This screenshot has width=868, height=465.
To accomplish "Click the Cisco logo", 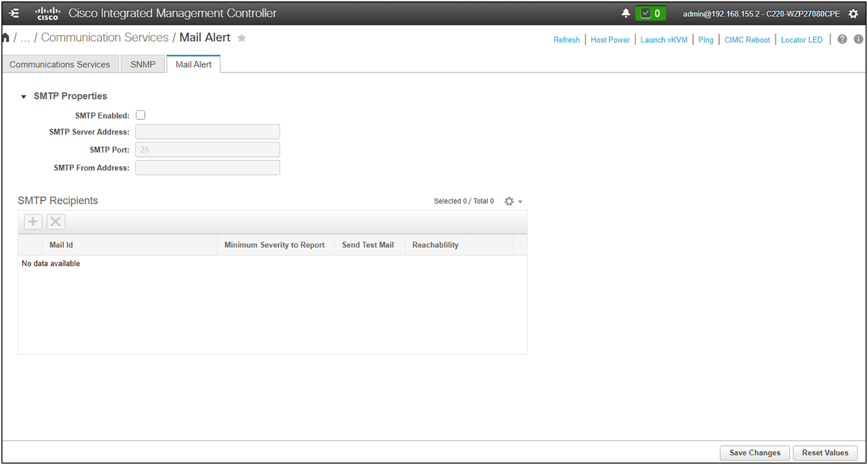I will click(x=48, y=13).
